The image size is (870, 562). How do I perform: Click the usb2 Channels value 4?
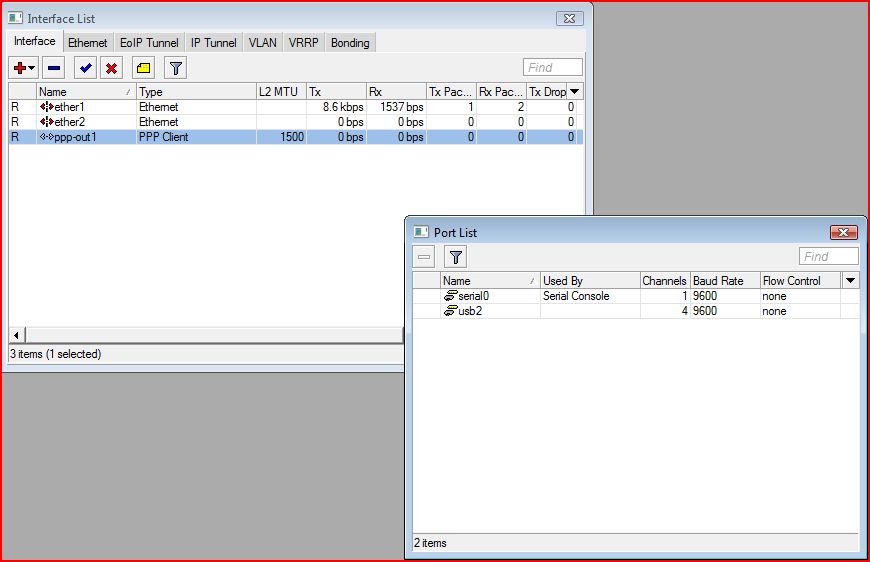(685, 311)
